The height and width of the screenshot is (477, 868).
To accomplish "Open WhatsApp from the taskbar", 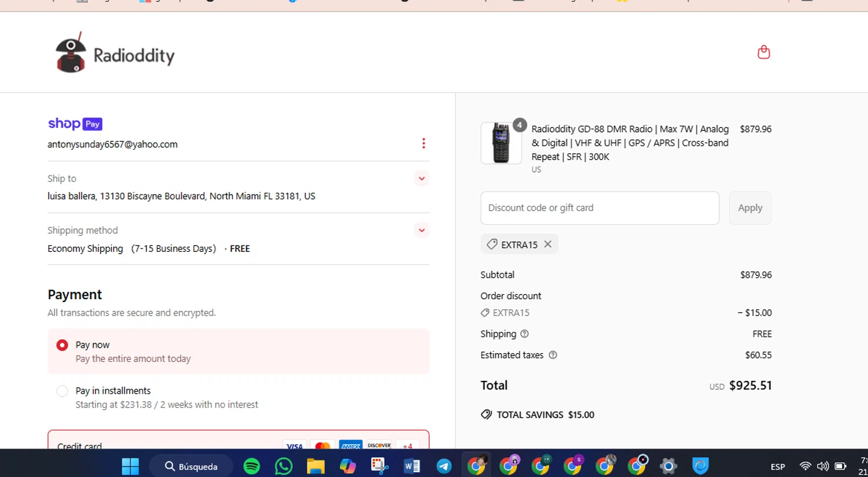I will pos(284,466).
